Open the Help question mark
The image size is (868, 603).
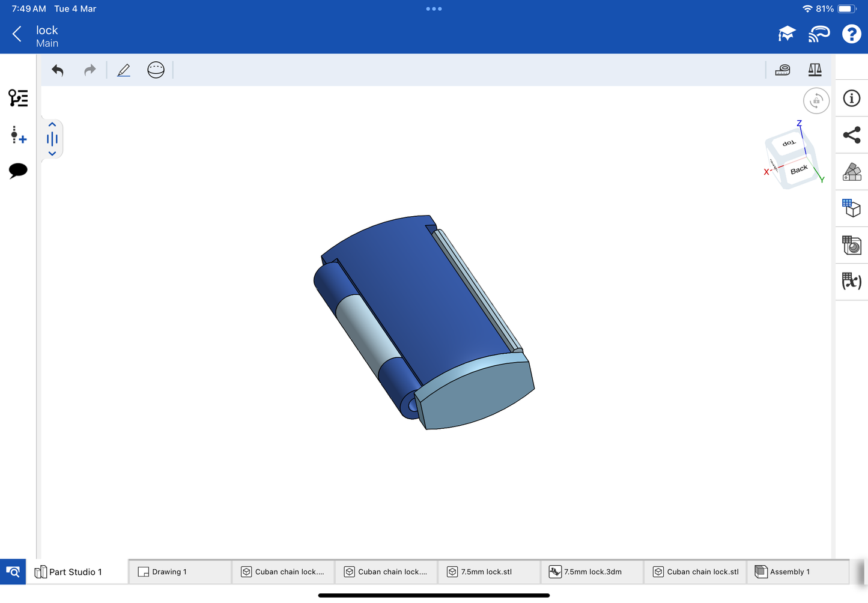click(x=851, y=34)
